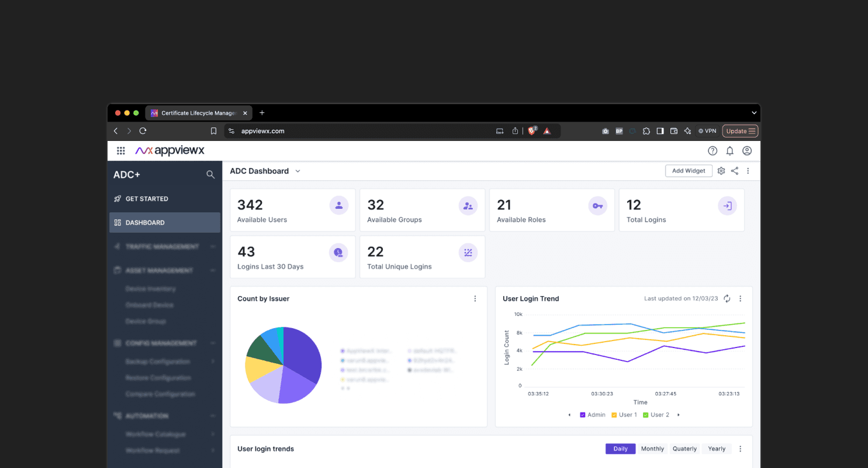Viewport: 868px width, 468px height.
Task: Open Count by Issuer options menu
Action: pos(475,298)
